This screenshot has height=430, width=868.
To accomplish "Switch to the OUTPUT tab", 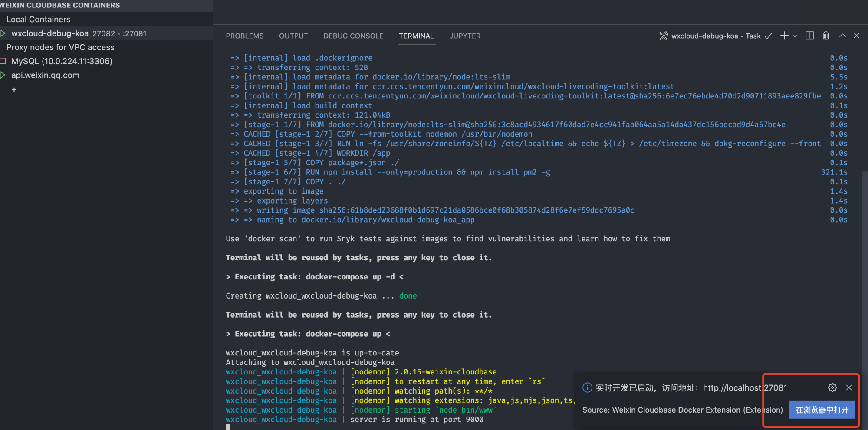I will (x=293, y=36).
